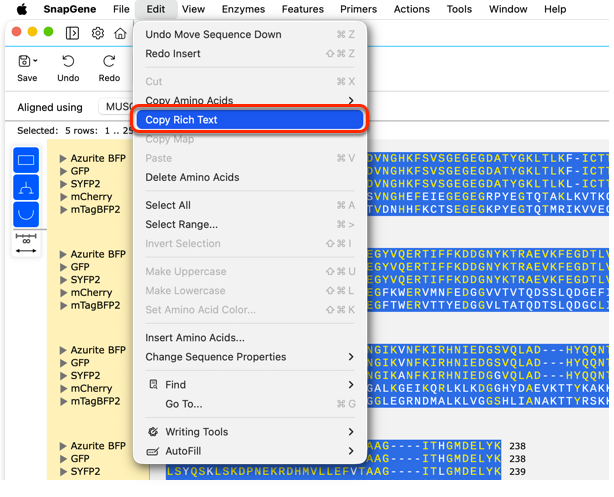Click the SYFP2 sequence row ending ITLGMDELYK

coord(333,472)
